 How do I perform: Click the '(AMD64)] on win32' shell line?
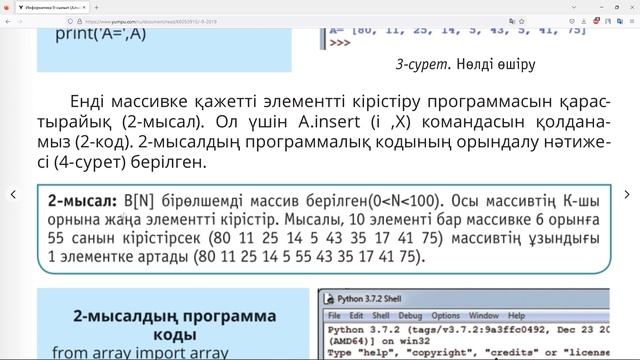pos(379,341)
